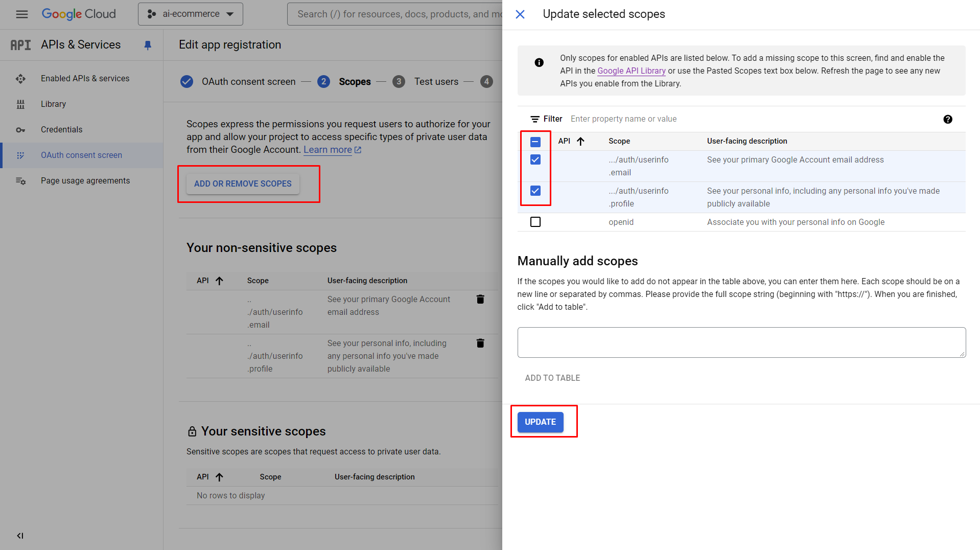The width and height of the screenshot is (980, 550).
Task: Click the APIs & Services API icon
Action: tap(20, 45)
